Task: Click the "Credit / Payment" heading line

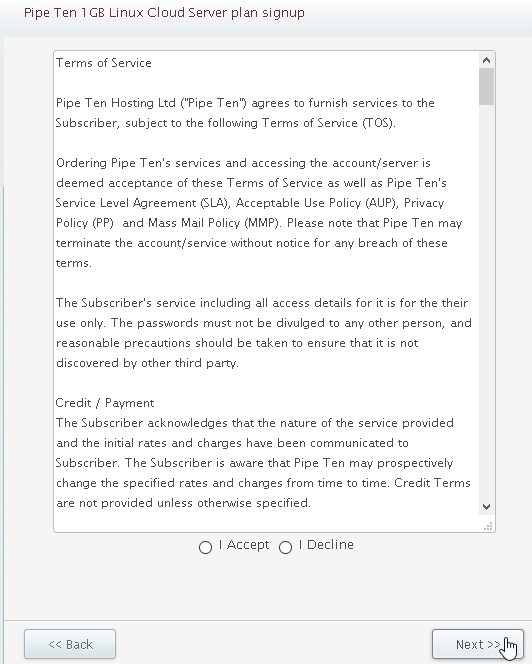Action: tap(105, 403)
